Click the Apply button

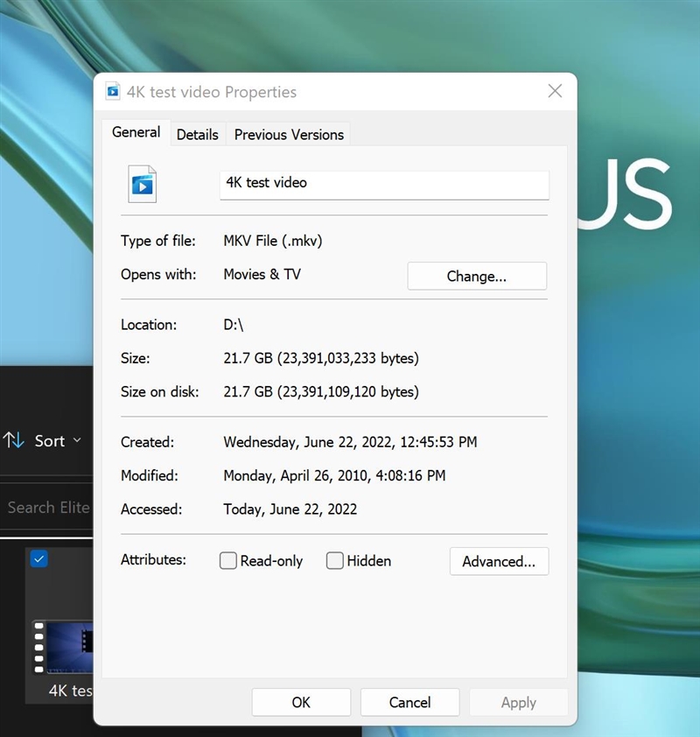pos(519,702)
